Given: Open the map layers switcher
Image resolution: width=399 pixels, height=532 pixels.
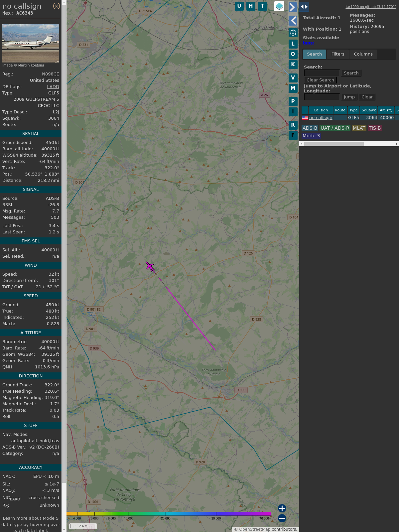Looking at the screenshot, I should coord(279,6).
